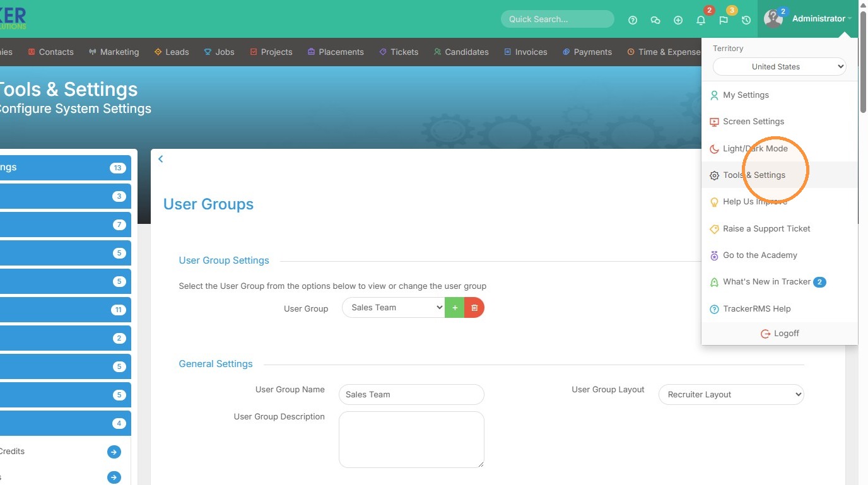Screen dimensions: 868x485
Task: Click the back chevron above User Groups
Action: [x=161, y=159]
